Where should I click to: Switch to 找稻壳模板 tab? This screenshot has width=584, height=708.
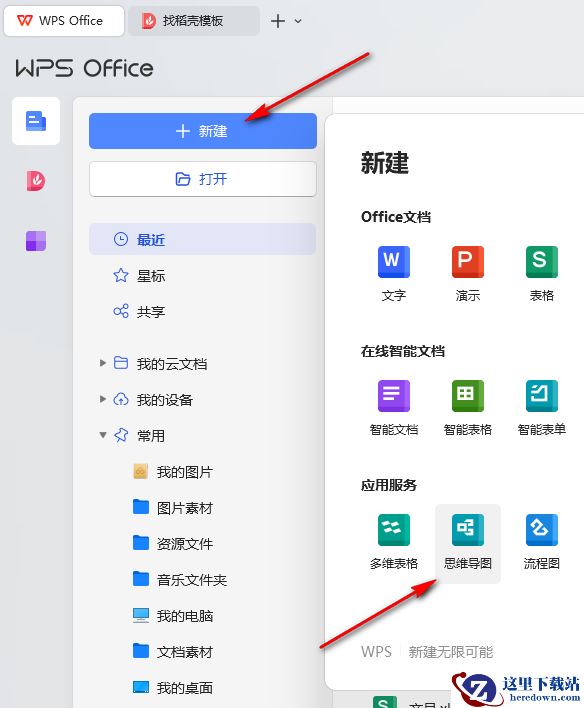tap(194, 21)
